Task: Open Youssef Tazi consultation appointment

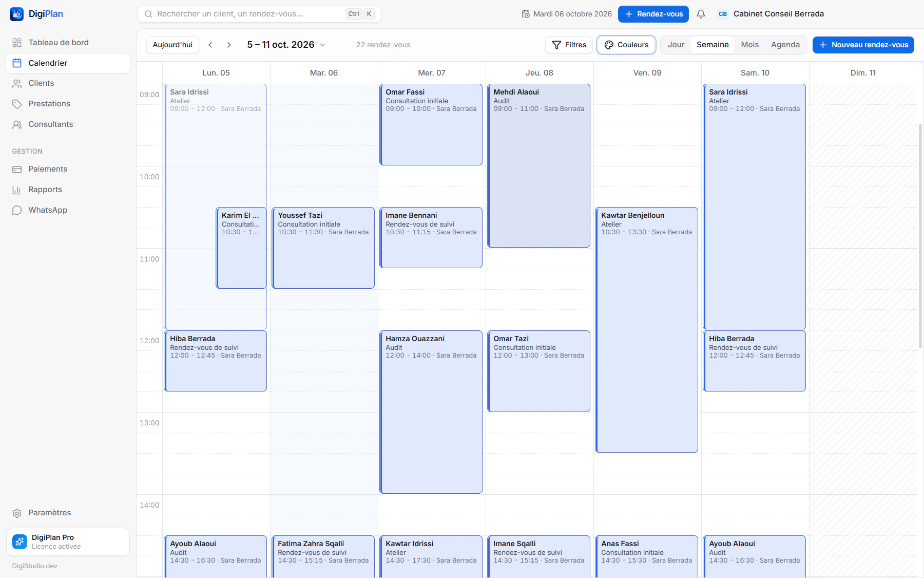Action: click(x=323, y=248)
